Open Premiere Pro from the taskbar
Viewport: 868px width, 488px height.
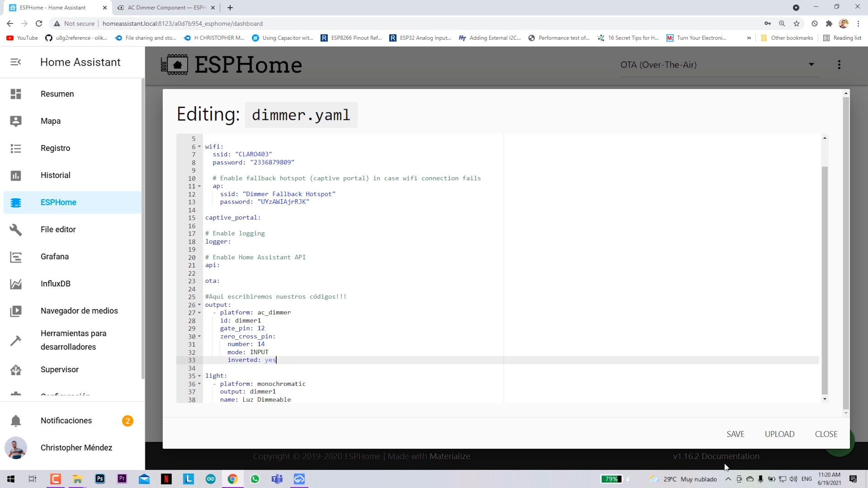click(x=122, y=479)
